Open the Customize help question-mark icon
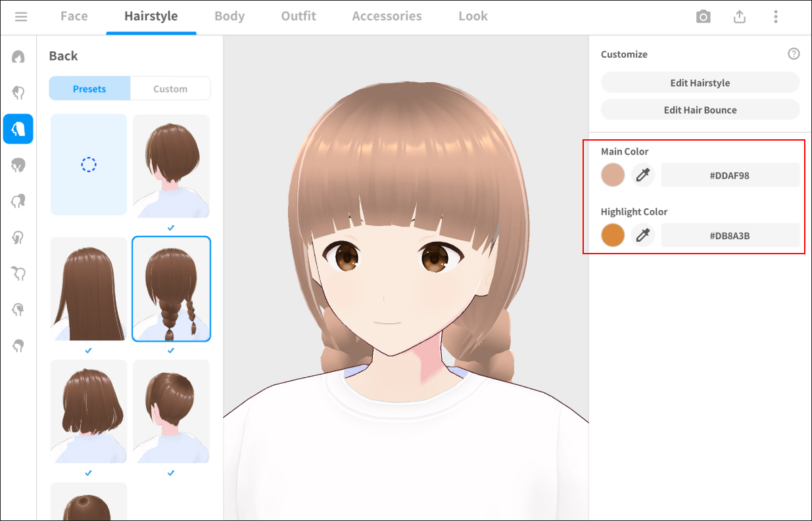The height and width of the screenshot is (521, 812). point(794,54)
